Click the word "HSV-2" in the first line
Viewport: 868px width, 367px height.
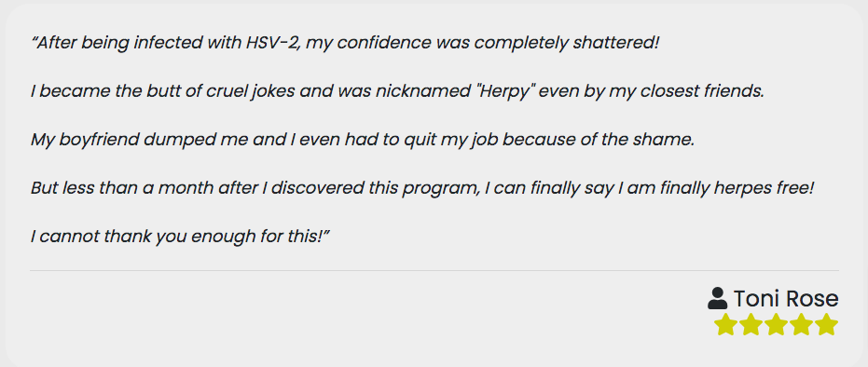(273, 43)
